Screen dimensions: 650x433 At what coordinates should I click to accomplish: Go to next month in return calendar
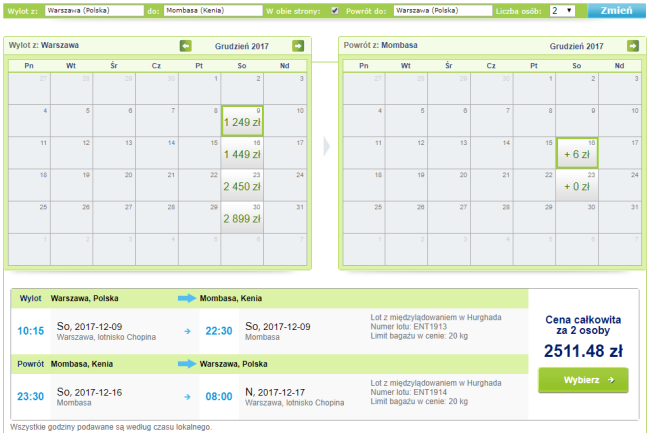click(x=633, y=46)
